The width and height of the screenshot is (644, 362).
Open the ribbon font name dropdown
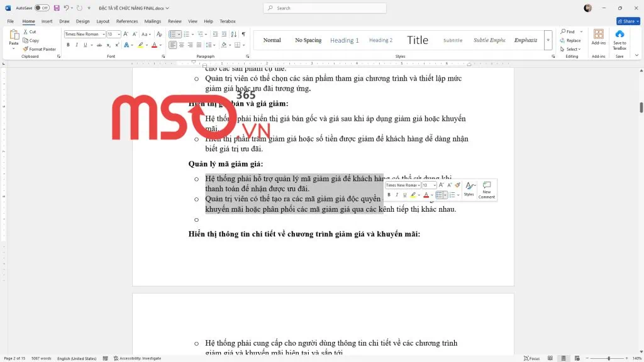click(102, 34)
